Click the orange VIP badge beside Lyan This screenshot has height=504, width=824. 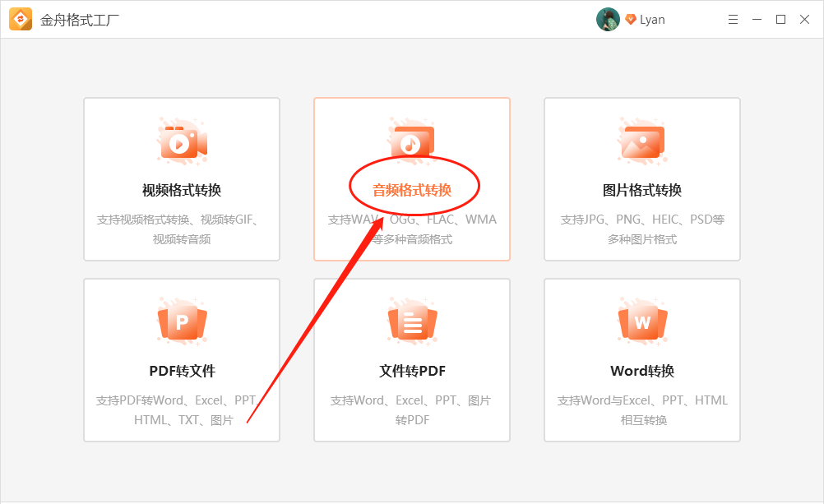[631, 20]
